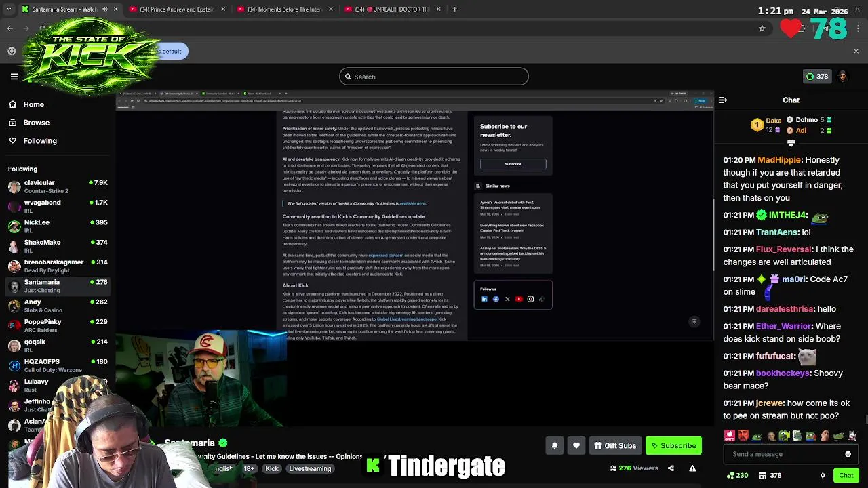Screen dimensions: 868x488
Task: Close the Prince Andrew tab
Action: (223, 9)
